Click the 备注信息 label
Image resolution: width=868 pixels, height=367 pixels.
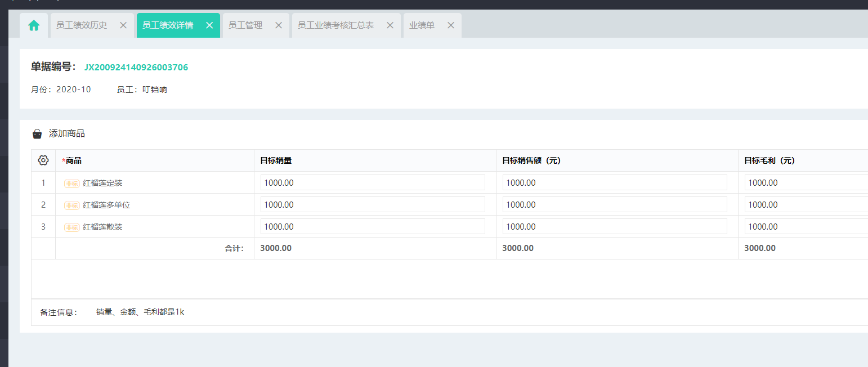pyautogui.click(x=59, y=312)
